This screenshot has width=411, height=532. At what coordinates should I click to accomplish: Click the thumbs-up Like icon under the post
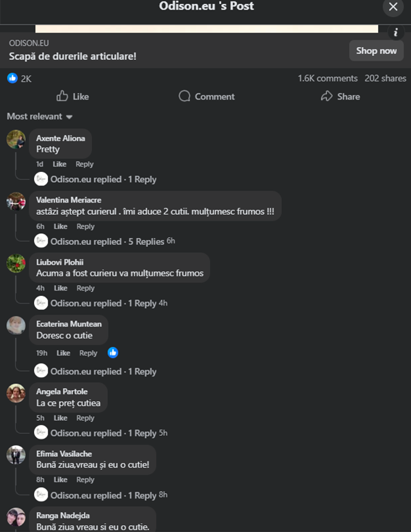(63, 96)
